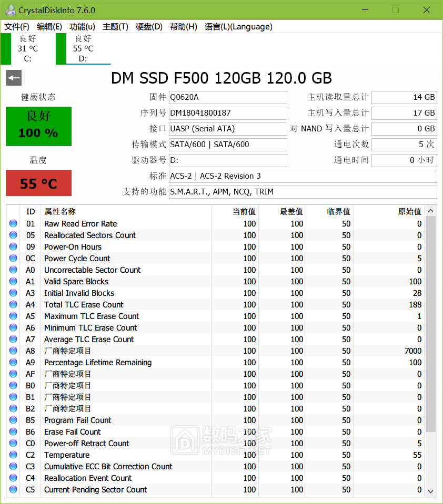Click power-on time value 0 小时
This screenshot has height=504, width=443.
[404, 160]
